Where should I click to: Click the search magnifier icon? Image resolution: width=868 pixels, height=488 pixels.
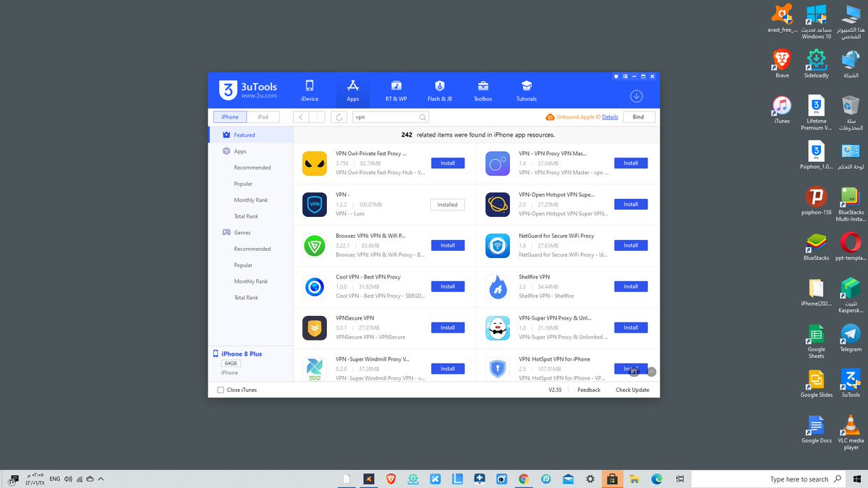point(422,117)
